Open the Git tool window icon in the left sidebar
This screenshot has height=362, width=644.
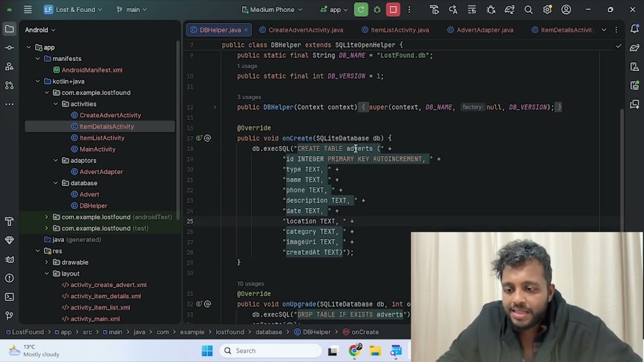coord(9,315)
